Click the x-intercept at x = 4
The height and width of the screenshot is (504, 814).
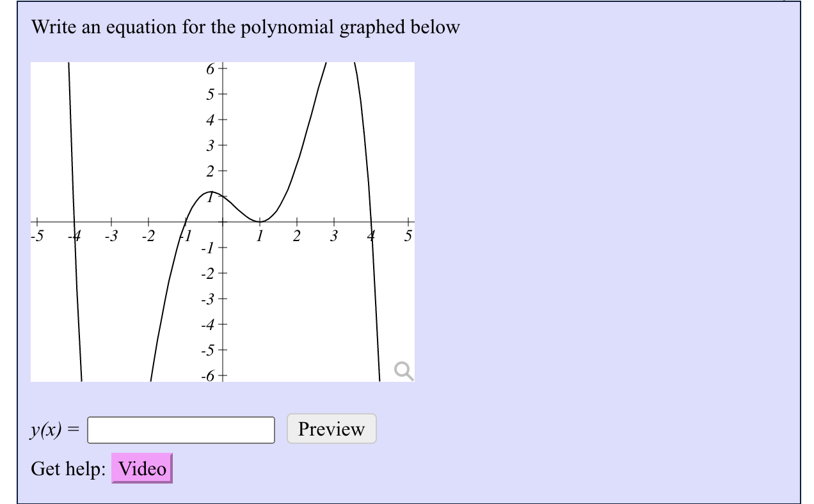(372, 221)
